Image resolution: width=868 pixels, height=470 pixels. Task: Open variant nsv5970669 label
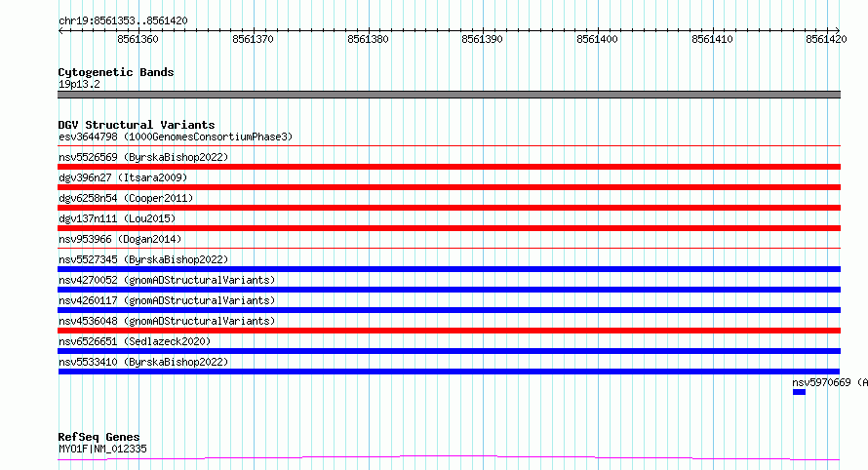(x=830, y=382)
